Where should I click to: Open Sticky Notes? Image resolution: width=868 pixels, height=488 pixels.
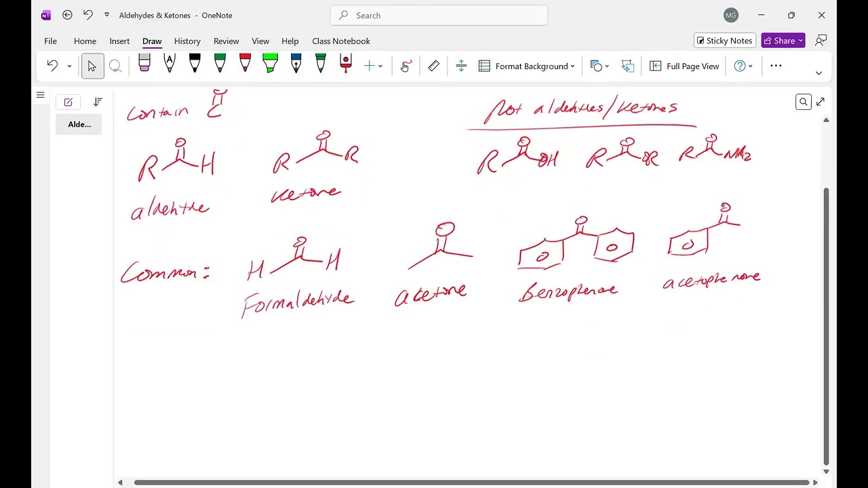[725, 41]
